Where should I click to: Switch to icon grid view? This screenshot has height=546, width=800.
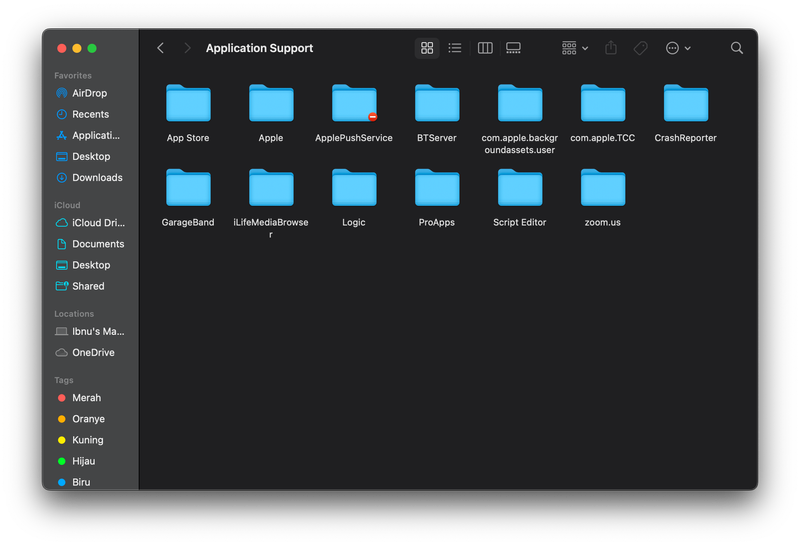(427, 48)
